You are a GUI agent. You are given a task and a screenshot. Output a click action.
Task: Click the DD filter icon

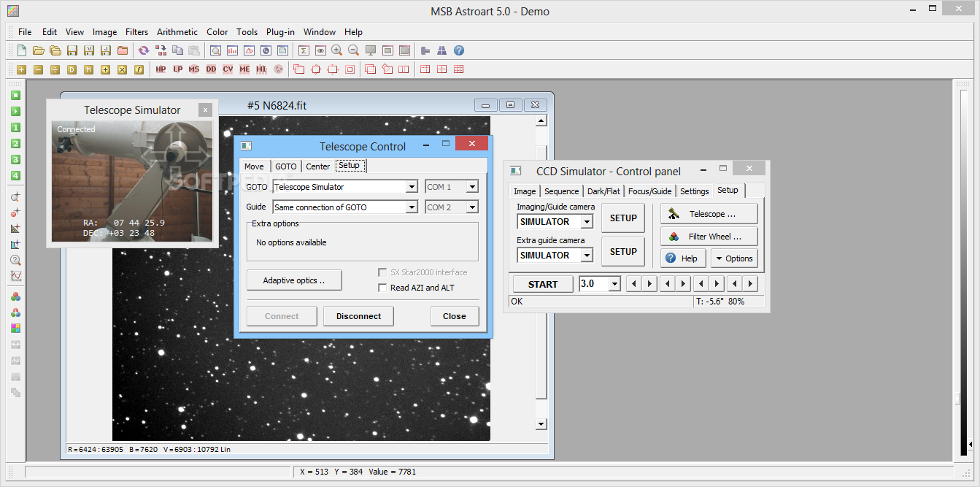pos(211,69)
